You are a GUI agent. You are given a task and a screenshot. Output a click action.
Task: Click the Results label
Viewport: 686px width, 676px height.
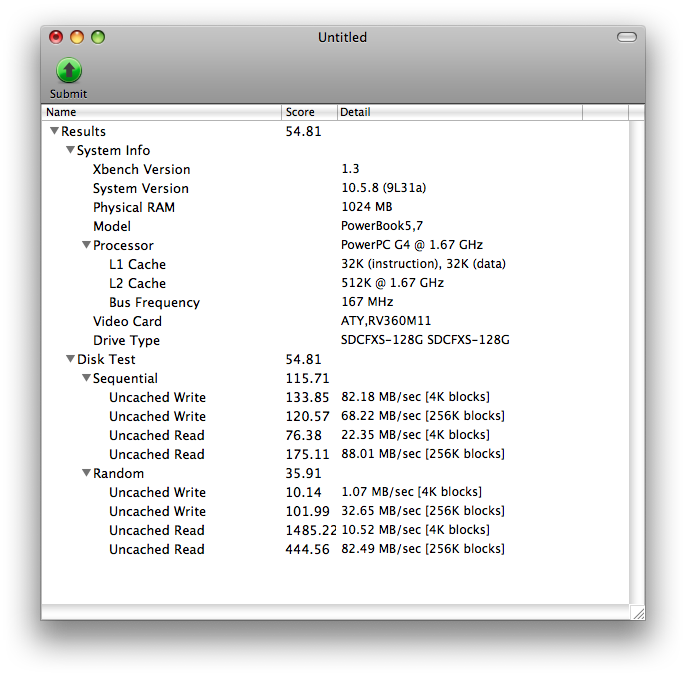[83, 131]
